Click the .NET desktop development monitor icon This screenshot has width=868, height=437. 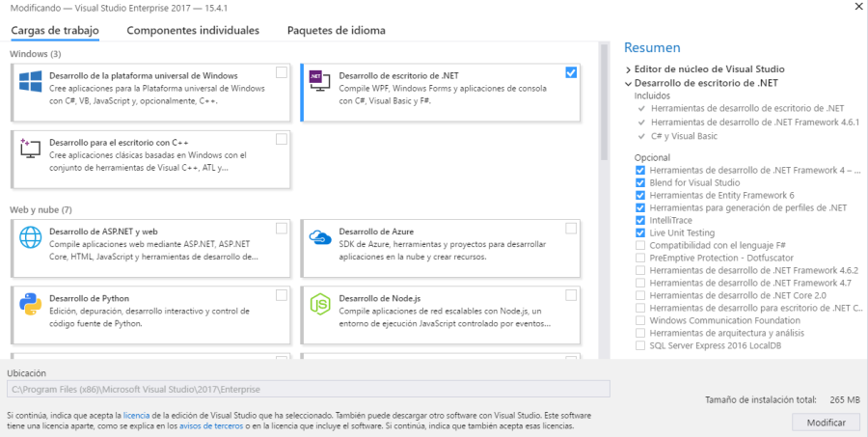point(319,82)
